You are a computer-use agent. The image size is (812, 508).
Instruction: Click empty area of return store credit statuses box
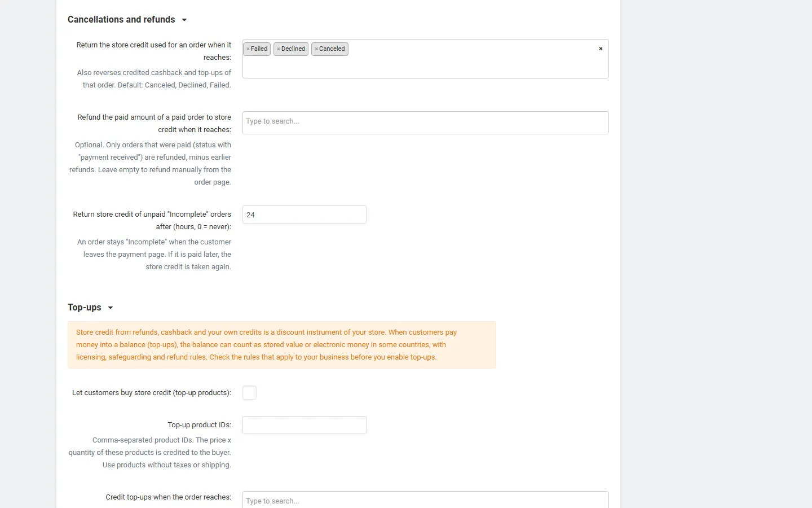tap(425, 67)
